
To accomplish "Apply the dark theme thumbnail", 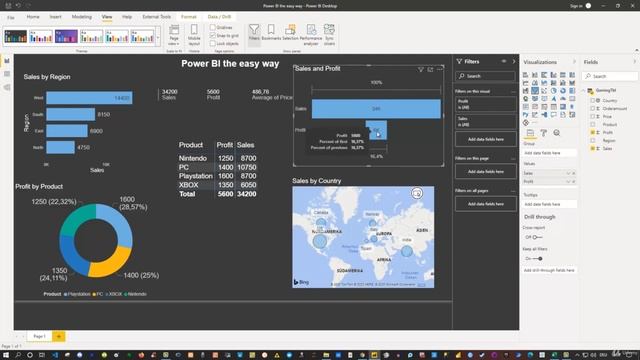I will click(16, 37).
